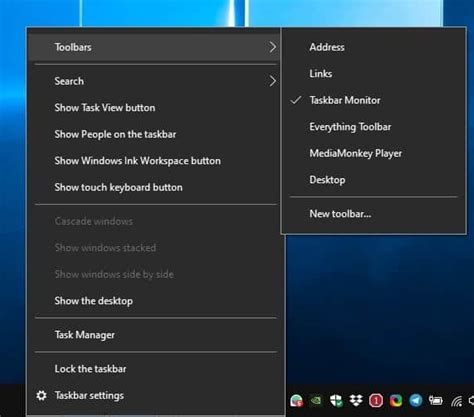Click the rainbow ring tray icon
Screen dimensions: 474x417
[396, 400]
